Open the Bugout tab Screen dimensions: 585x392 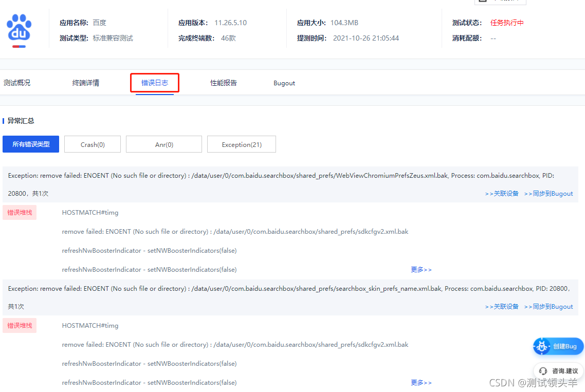coord(284,83)
